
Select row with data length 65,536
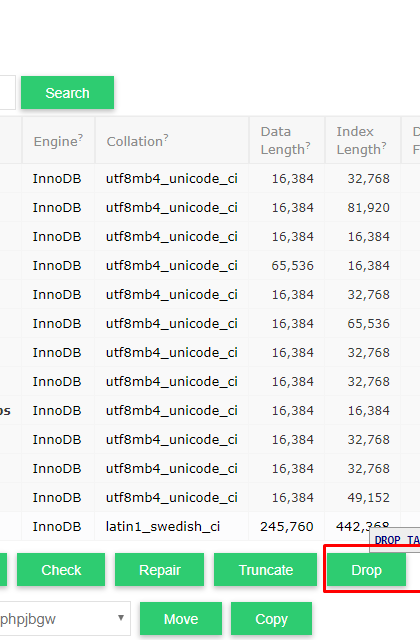coord(210,265)
